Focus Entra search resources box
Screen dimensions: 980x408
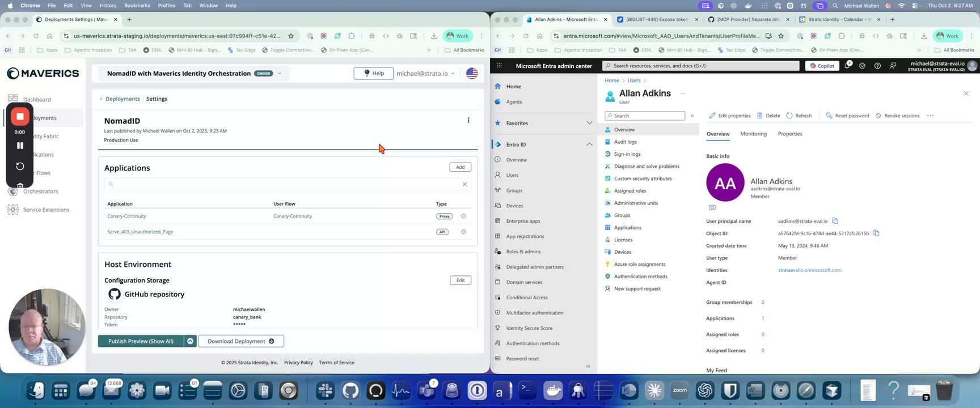[701, 66]
